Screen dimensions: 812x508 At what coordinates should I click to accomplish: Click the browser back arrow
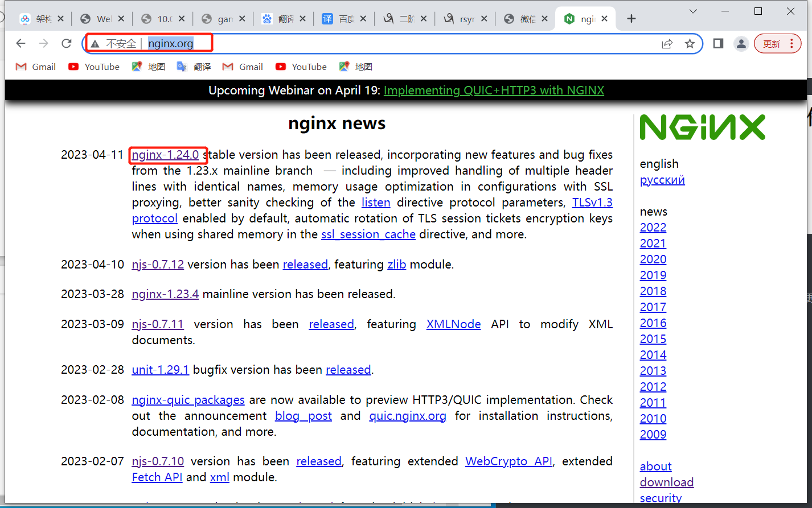coord(21,44)
